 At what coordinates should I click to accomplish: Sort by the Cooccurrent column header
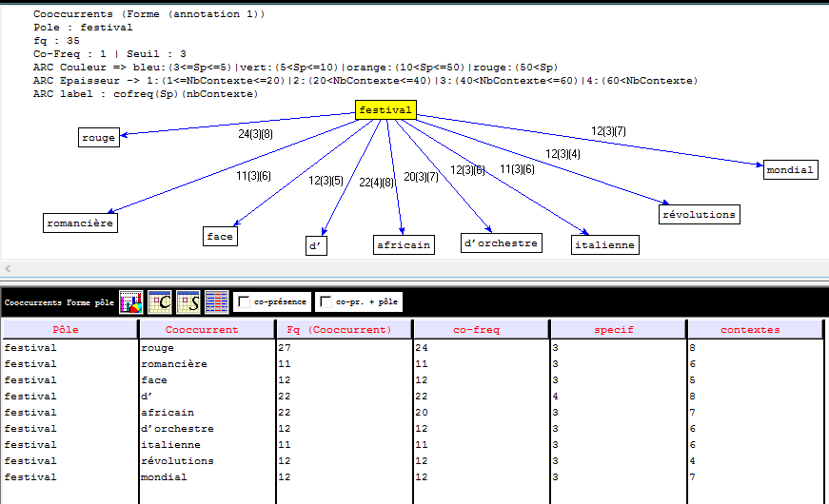coord(207,330)
